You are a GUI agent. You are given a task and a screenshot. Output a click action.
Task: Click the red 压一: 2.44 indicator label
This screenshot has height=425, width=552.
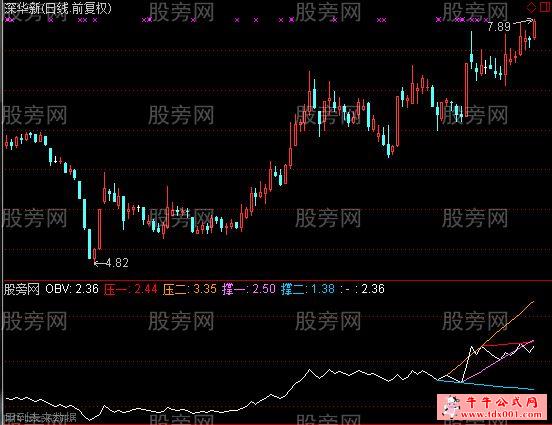[x=131, y=289]
